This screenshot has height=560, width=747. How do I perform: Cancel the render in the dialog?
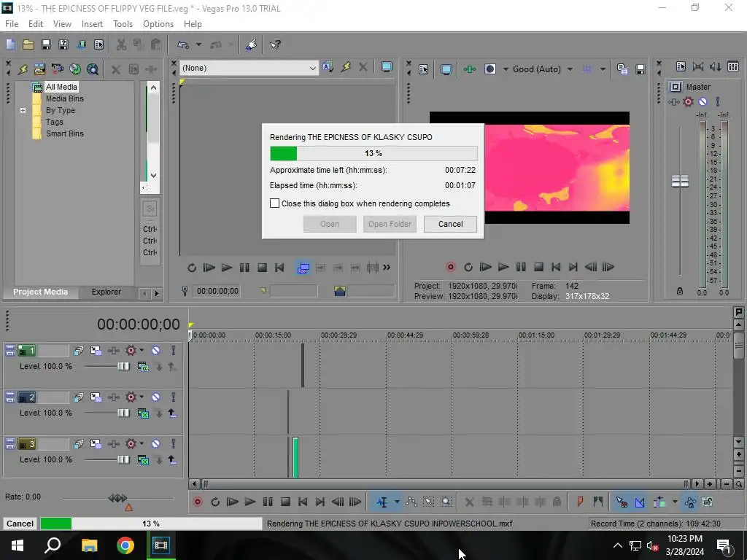coord(450,224)
